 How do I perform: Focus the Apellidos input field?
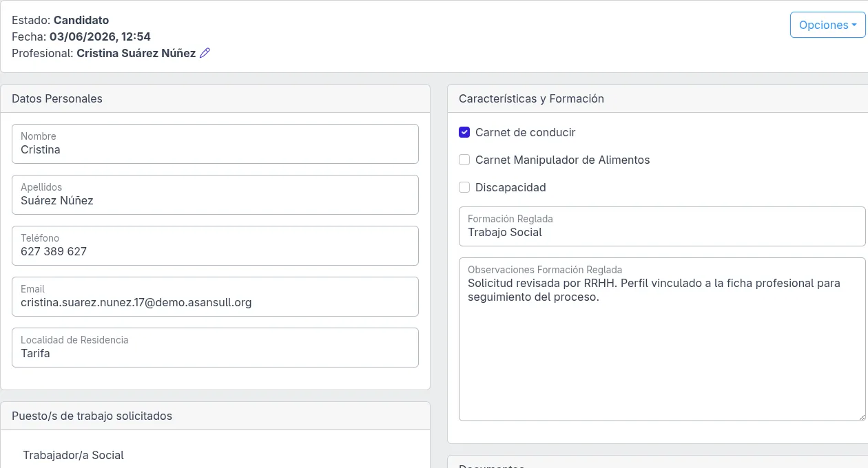coord(215,195)
